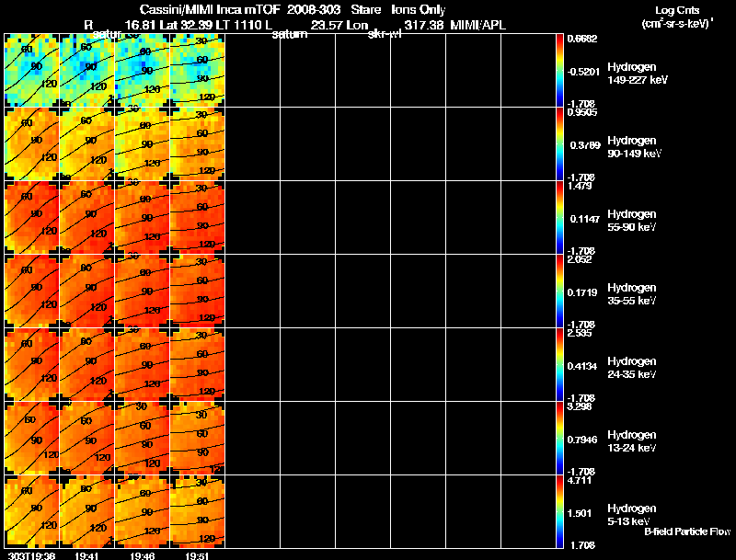
Task: Click the '0.1719' color scale midpoint value
Action: point(582,292)
